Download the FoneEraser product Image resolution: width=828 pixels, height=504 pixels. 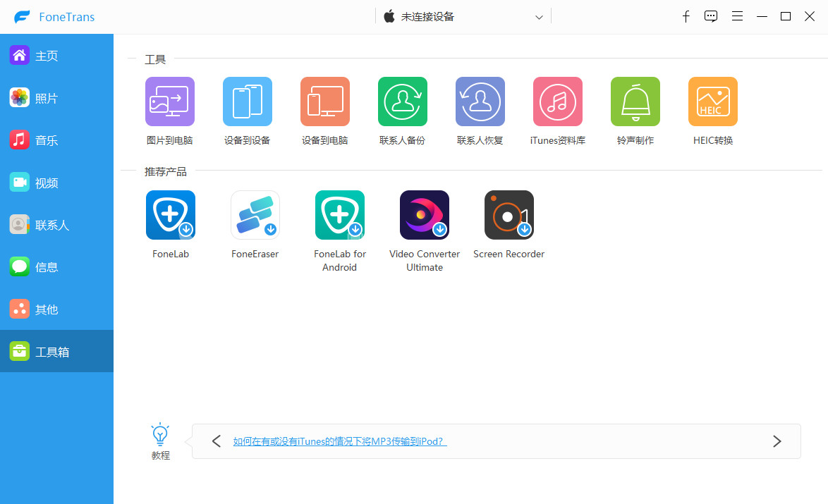pos(255,215)
